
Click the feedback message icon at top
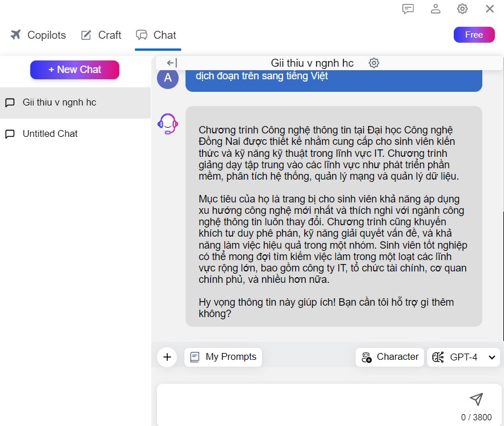pos(408,9)
